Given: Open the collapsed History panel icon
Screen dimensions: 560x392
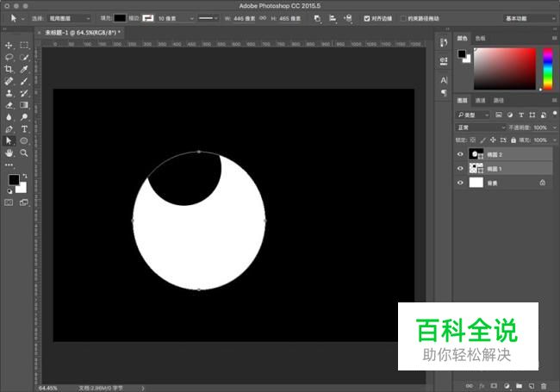Looking at the screenshot, I should coord(444,43).
